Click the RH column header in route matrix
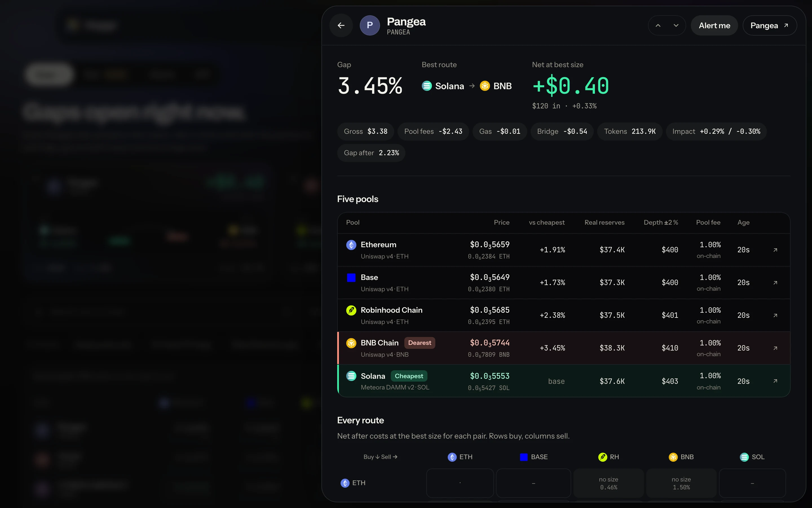The height and width of the screenshot is (508, 812). pos(609,457)
